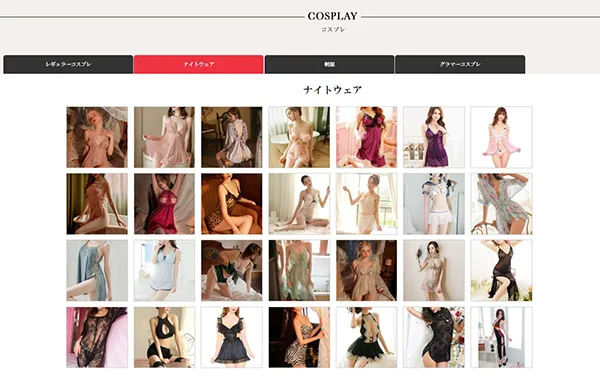Select the mint green lace slip thumbnail
Viewport: 600px width, 380px height.
(299, 271)
